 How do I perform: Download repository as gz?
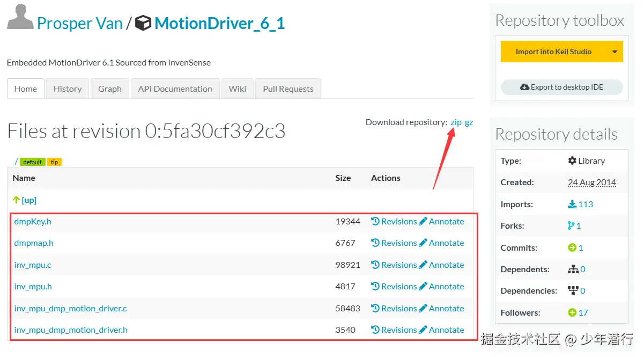point(469,122)
